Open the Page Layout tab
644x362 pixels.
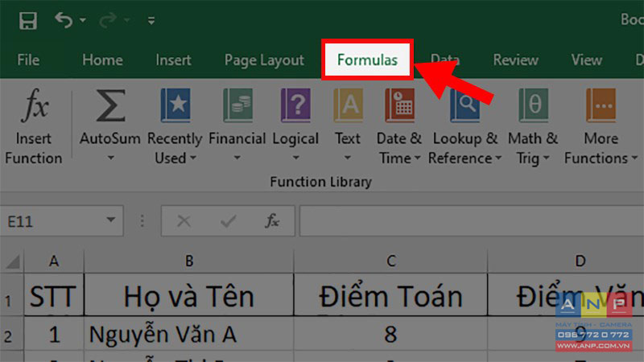point(264,60)
